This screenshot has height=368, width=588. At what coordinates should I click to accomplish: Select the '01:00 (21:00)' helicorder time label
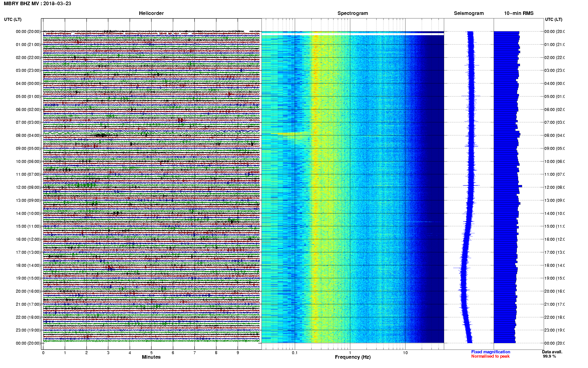[28, 44]
